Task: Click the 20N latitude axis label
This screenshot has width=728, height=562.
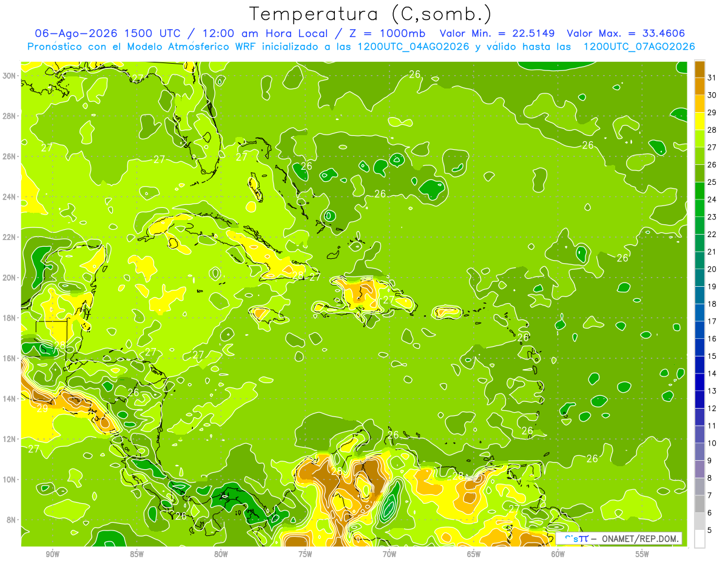Action: pyautogui.click(x=10, y=277)
